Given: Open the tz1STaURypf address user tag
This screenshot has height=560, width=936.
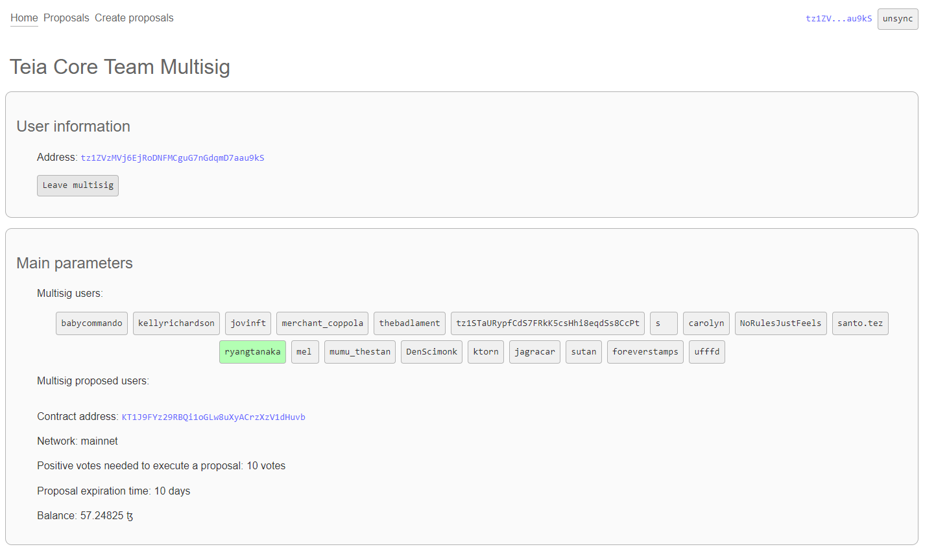Looking at the screenshot, I should coord(547,323).
